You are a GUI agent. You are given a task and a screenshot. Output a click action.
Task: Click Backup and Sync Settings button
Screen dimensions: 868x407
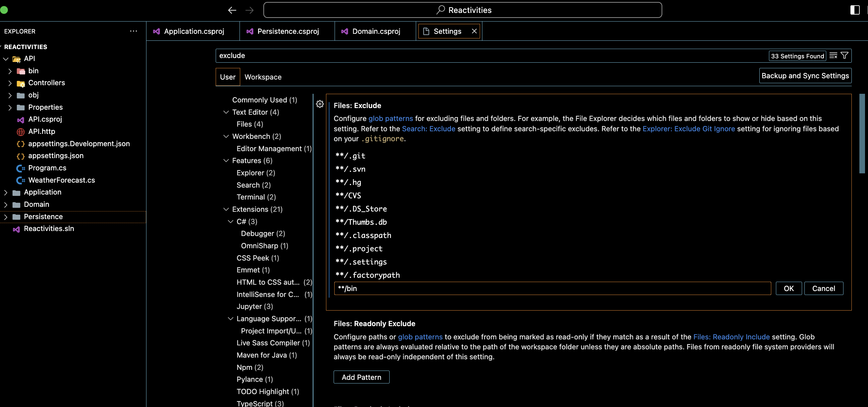[805, 76]
